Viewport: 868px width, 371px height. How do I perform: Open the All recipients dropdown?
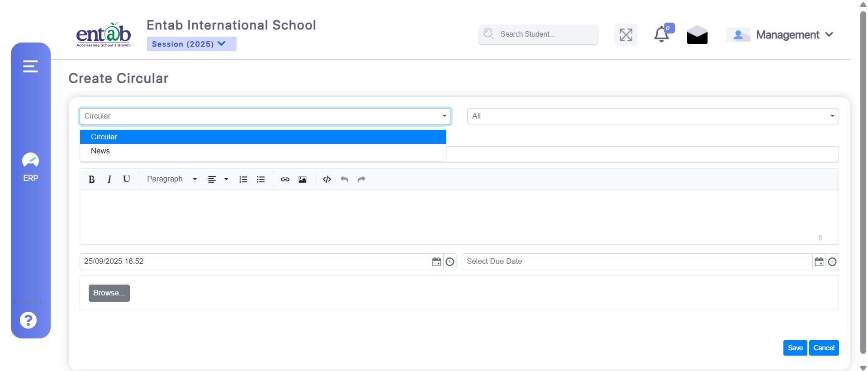(x=653, y=116)
